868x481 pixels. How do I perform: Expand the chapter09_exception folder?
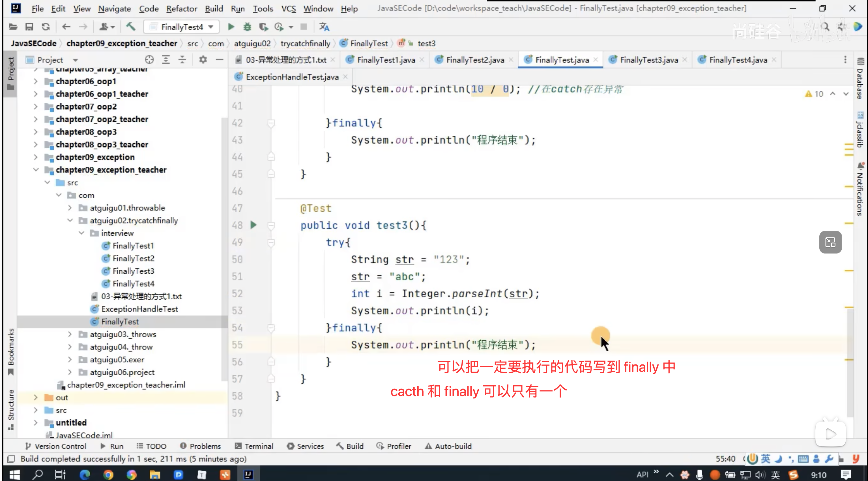(x=36, y=157)
